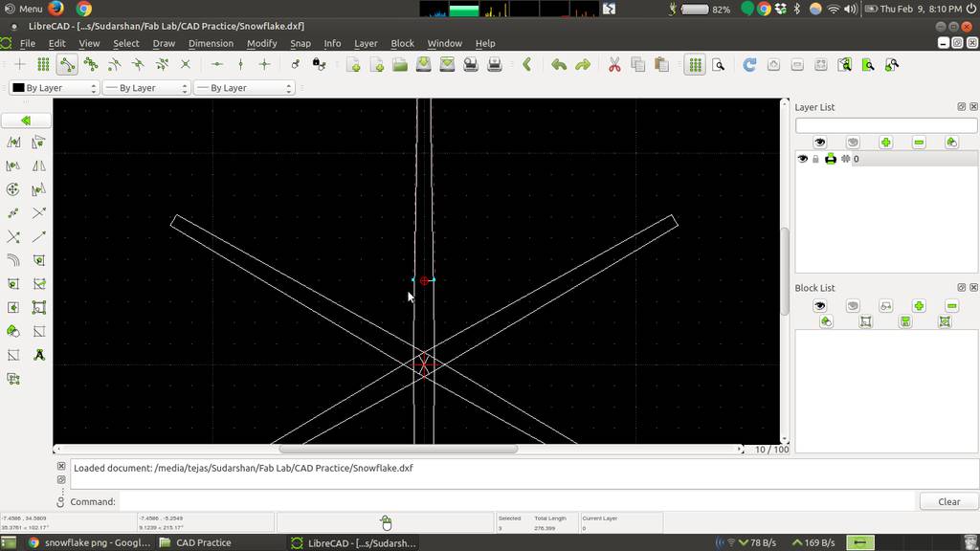Screen dimensions: 980x551
Task: Click the Undo arrow
Action: (x=559, y=64)
